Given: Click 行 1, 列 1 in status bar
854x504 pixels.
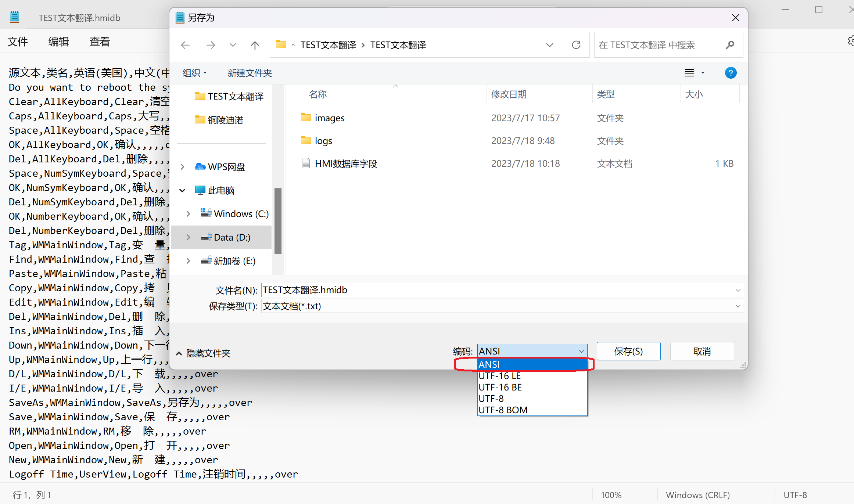Looking at the screenshot, I should pos(32,495).
